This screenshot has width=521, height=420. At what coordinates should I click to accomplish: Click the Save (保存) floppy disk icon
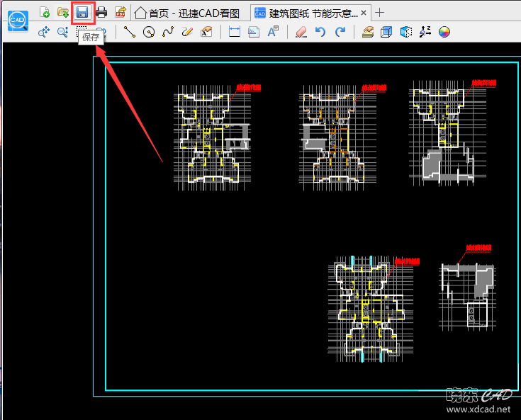[x=83, y=12]
